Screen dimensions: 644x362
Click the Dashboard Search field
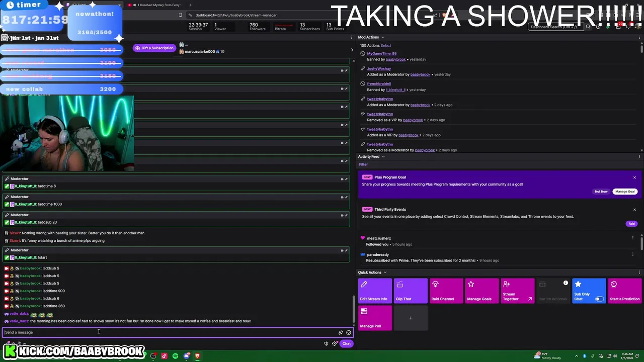(x=556, y=27)
